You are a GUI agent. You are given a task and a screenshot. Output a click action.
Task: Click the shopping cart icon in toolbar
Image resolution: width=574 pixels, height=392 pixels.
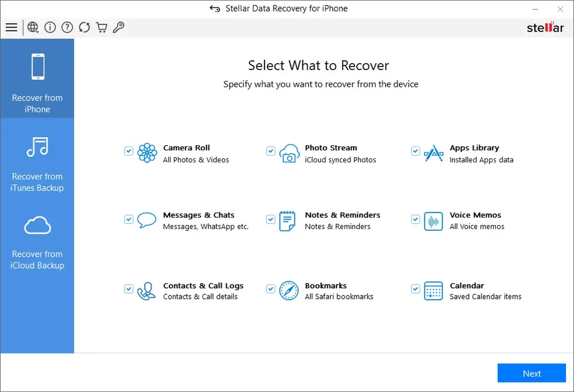(x=102, y=27)
